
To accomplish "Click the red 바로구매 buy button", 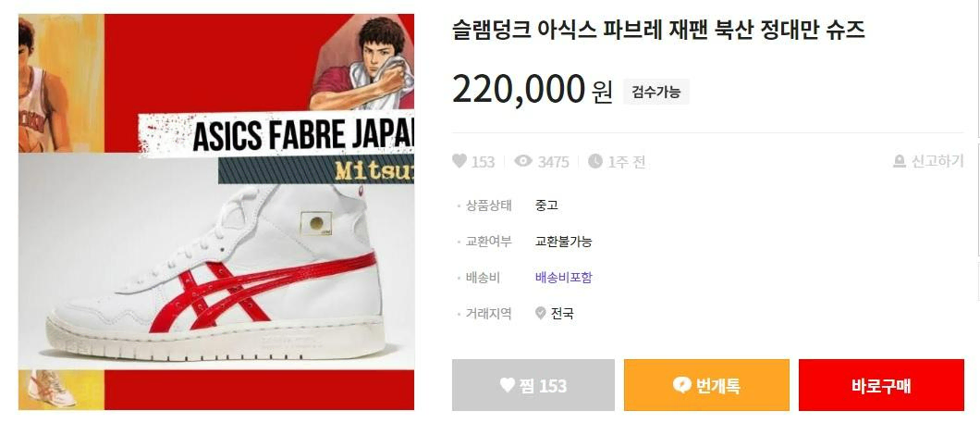I will click(881, 385).
